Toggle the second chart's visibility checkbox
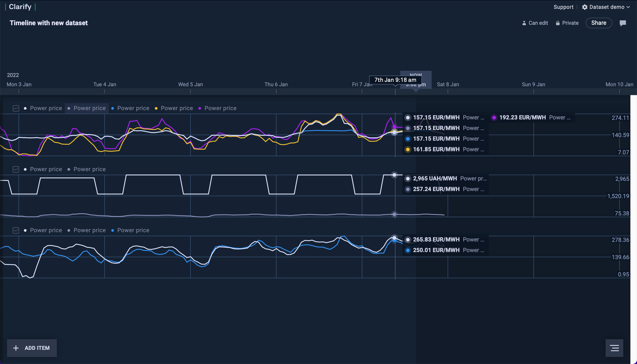This screenshot has width=637, height=364. 16,169
